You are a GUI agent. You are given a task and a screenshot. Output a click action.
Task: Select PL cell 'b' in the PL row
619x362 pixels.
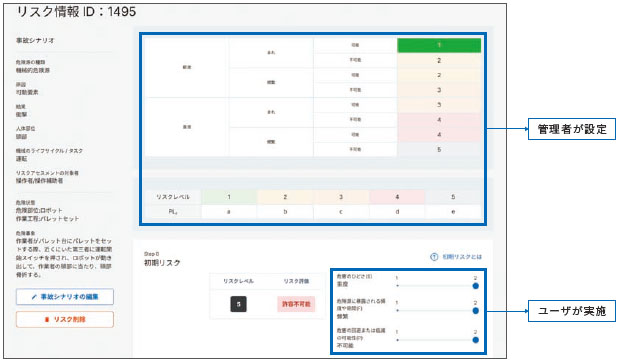point(285,212)
